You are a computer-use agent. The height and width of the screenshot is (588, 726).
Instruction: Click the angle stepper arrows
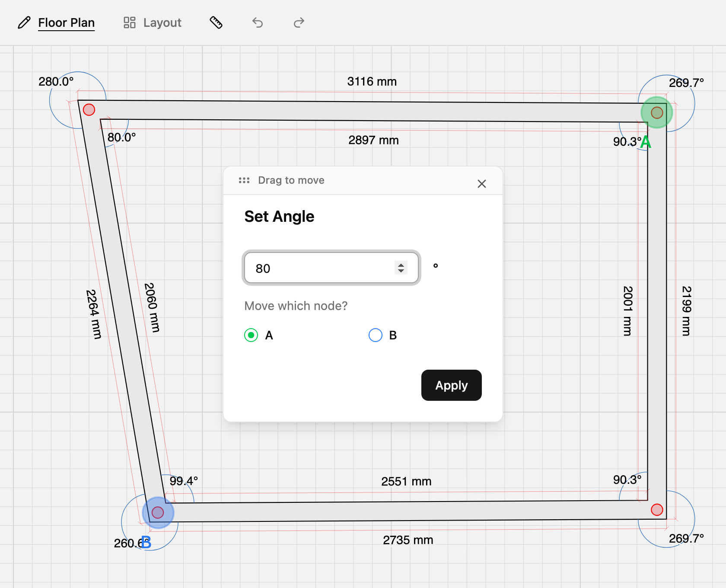[x=401, y=268]
